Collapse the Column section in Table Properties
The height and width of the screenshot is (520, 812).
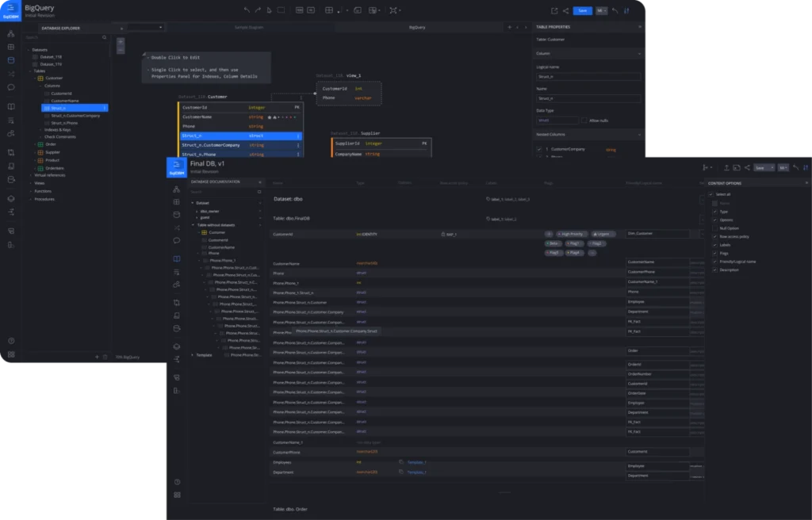click(x=639, y=53)
